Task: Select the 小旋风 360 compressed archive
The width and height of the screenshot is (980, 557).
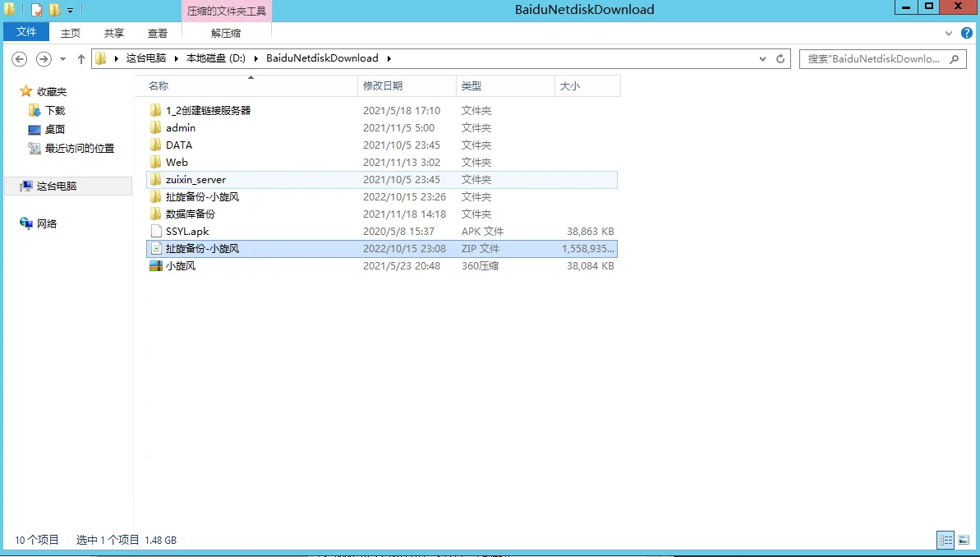Action: click(181, 266)
